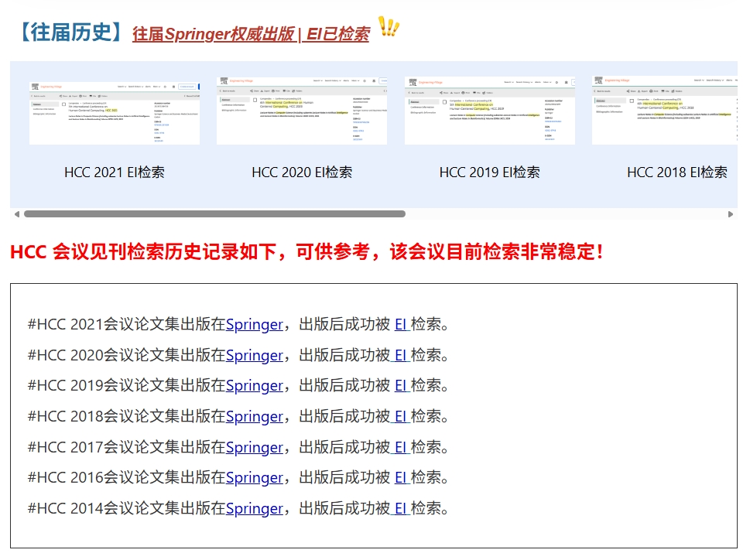Click the left arrow of the horizontal scrollbar
The height and width of the screenshot is (560, 750).
point(17,214)
